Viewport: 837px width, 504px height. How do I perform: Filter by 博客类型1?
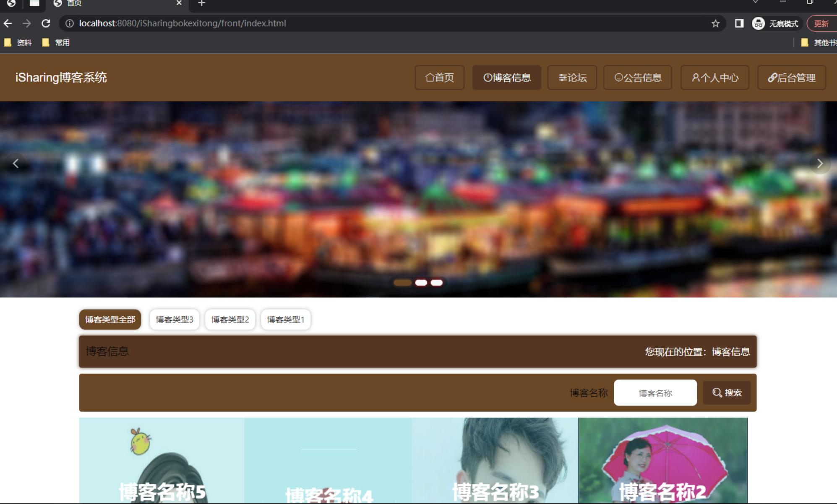coord(286,320)
